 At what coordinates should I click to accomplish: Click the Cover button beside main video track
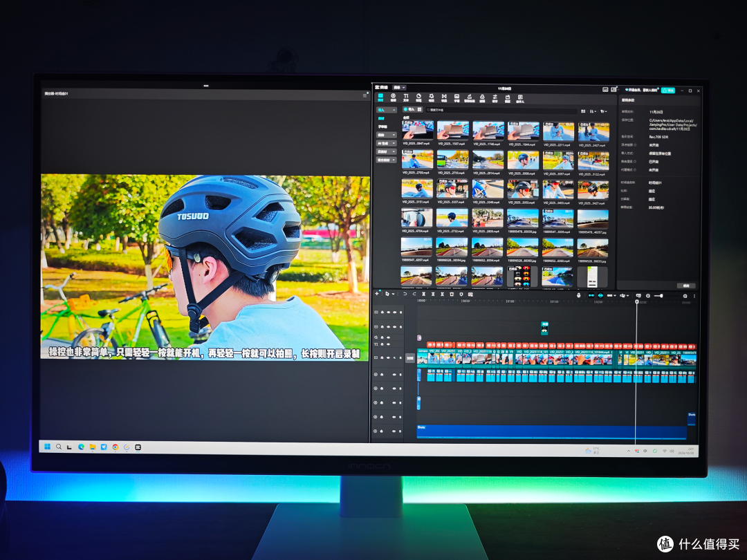tap(410, 357)
